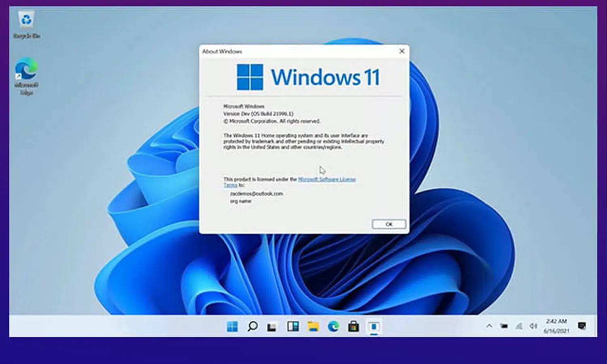Select the Microsoft Edge desktop shortcut
Image resolution: width=607 pixels, height=364 pixels.
click(x=27, y=76)
